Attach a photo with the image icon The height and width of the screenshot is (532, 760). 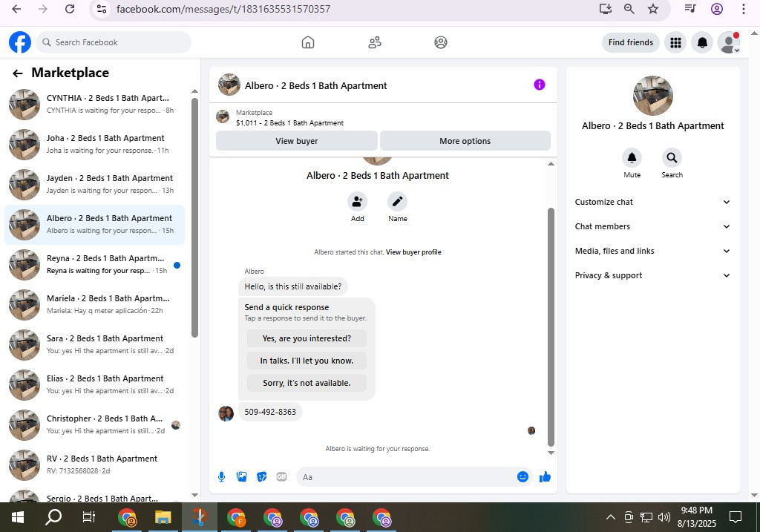[x=241, y=477]
